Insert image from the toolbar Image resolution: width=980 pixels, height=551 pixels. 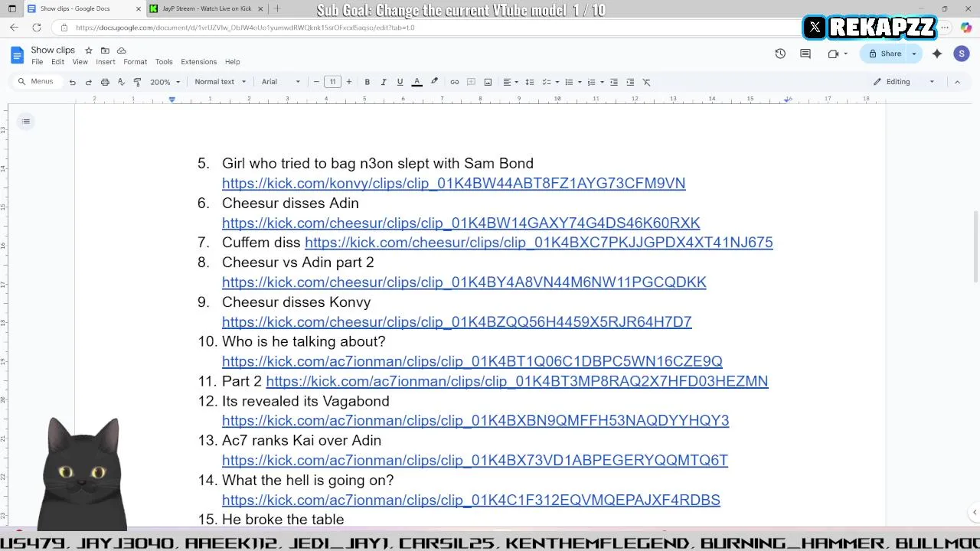[488, 82]
